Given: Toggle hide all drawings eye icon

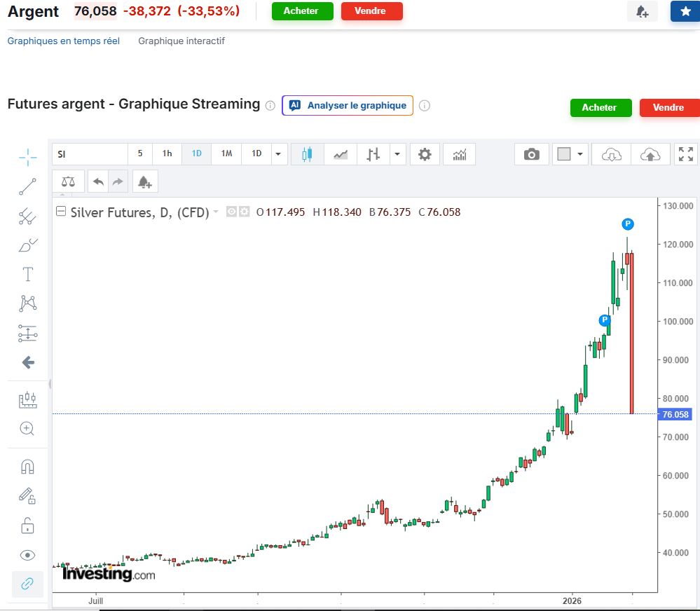Looking at the screenshot, I should click(28, 555).
